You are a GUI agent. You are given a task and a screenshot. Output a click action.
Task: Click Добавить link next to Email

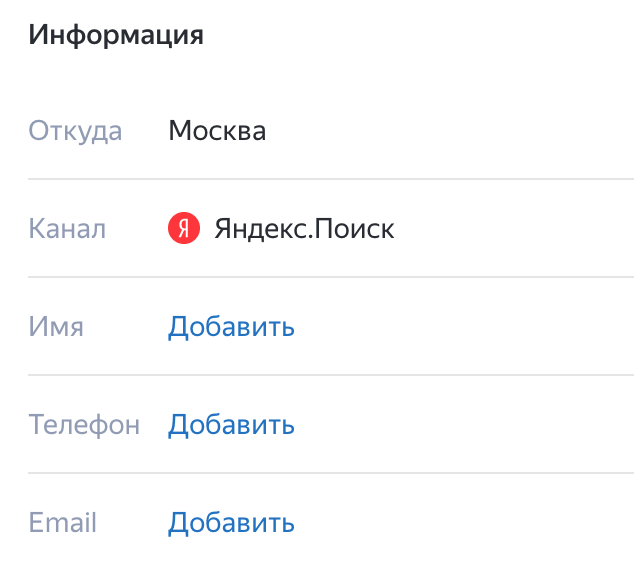point(231,523)
